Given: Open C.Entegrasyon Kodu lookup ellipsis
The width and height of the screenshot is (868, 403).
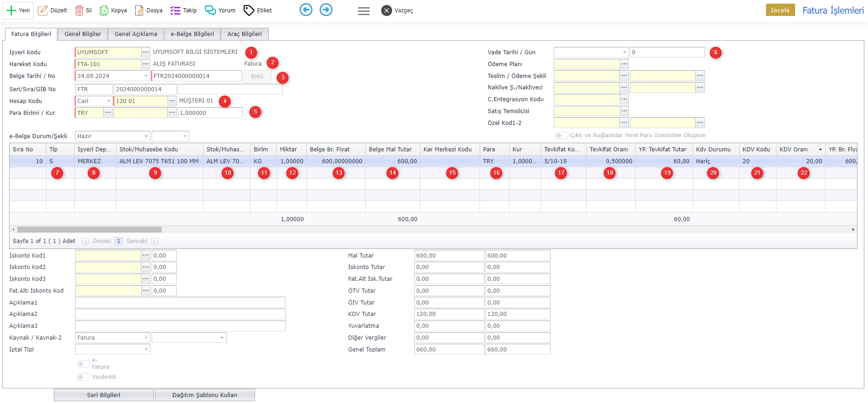Looking at the screenshot, I should (x=624, y=99).
